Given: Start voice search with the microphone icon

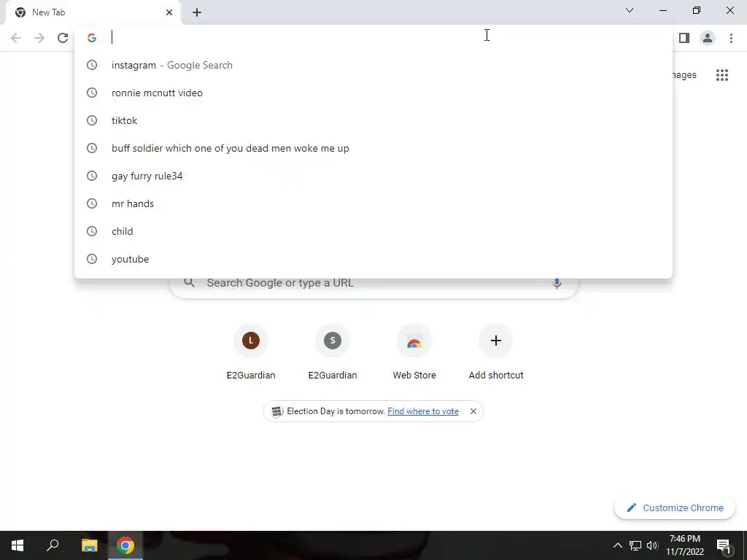Looking at the screenshot, I should pos(557,283).
